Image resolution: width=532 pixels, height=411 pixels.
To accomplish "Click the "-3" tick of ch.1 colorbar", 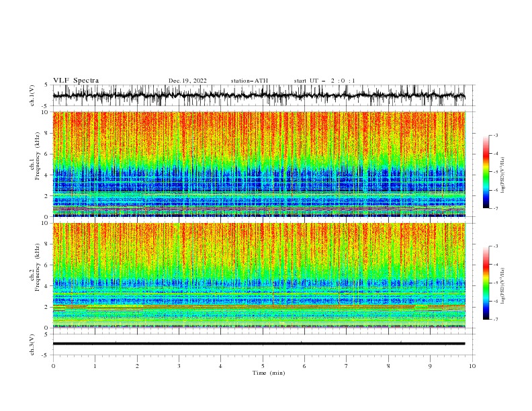I will click(x=496, y=135).
